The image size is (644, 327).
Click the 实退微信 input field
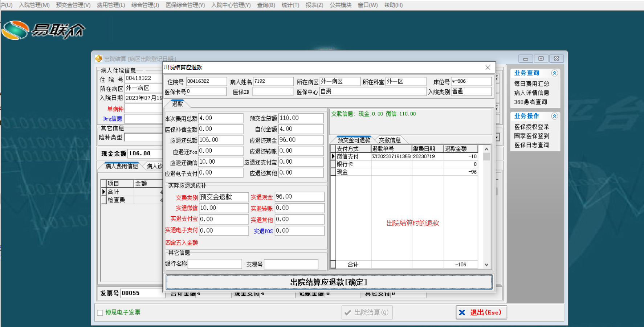tap(224, 208)
